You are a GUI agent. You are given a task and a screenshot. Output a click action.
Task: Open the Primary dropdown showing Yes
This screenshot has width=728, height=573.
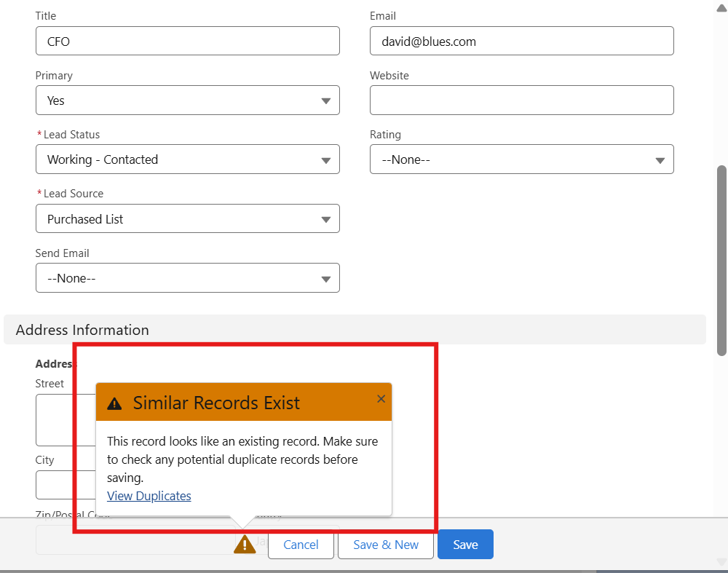click(x=187, y=100)
